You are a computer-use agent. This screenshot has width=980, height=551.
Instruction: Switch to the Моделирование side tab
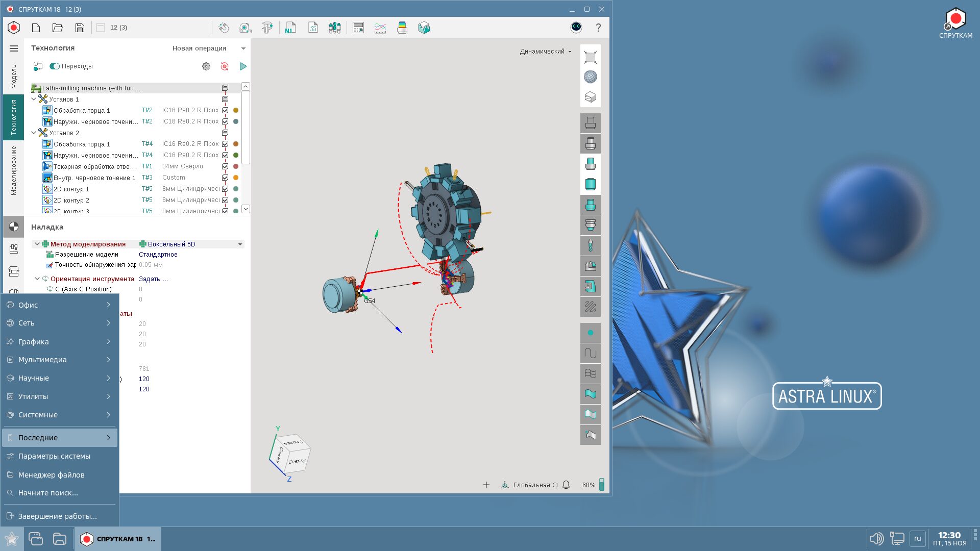[14, 170]
